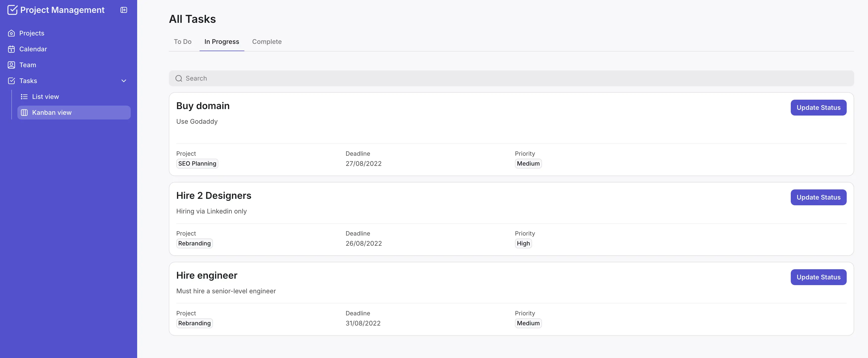Collapse the Tasks submenu chevron
The height and width of the screenshot is (358, 868).
[x=124, y=81]
